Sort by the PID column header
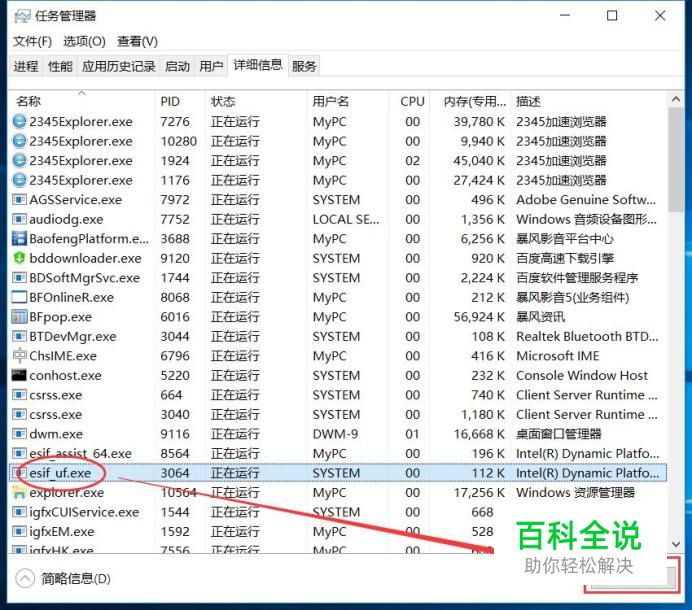Image resolution: width=692 pixels, height=610 pixels. [x=180, y=101]
